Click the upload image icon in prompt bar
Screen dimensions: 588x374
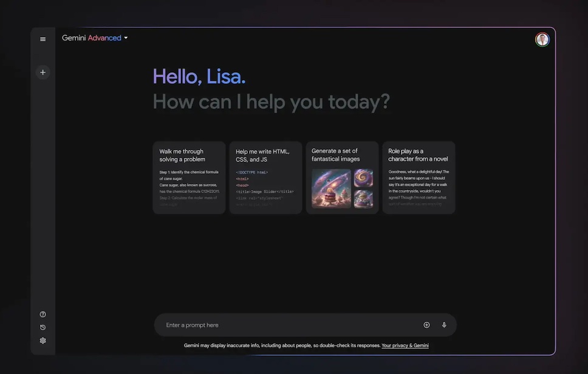(x=426, y=325)
